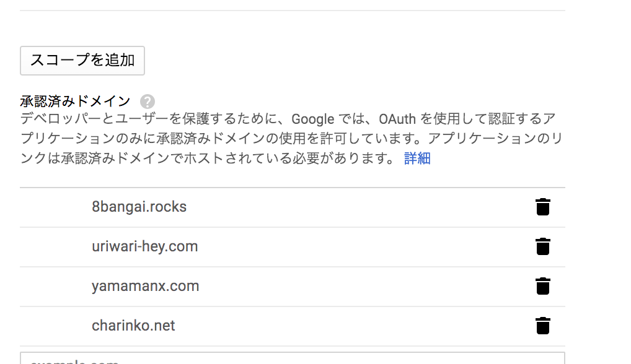Click the yamamanx.com domain entry

(x=145, y=286)
